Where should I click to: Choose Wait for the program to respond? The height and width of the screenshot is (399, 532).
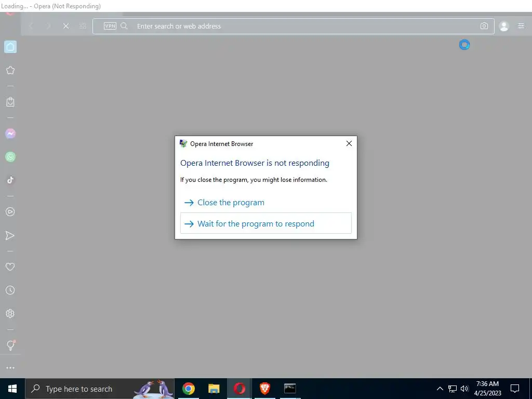point(265,223)
